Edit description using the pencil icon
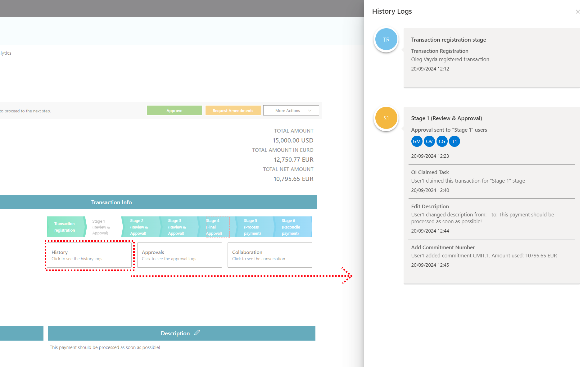 pos(197,333)
